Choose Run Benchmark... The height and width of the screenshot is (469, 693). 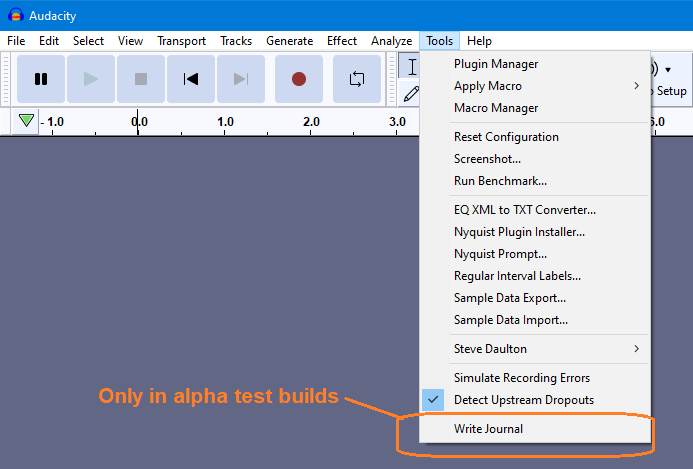[535, 181]
